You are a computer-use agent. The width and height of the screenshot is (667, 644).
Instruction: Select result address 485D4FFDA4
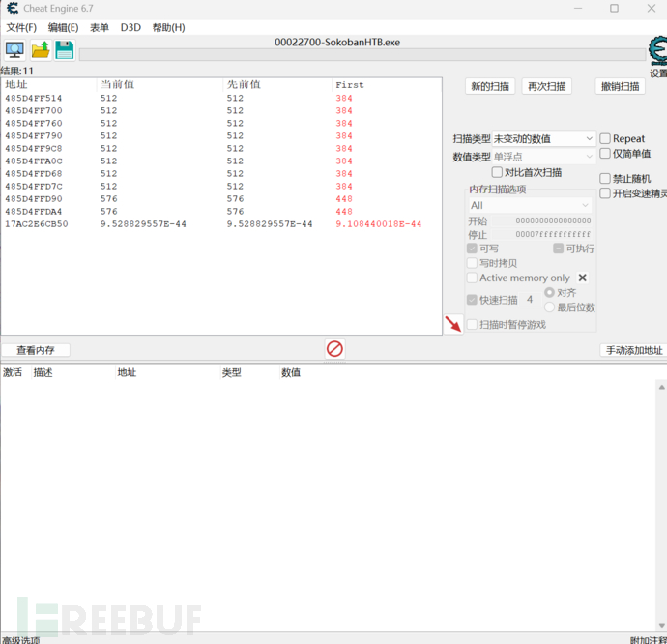33,211
